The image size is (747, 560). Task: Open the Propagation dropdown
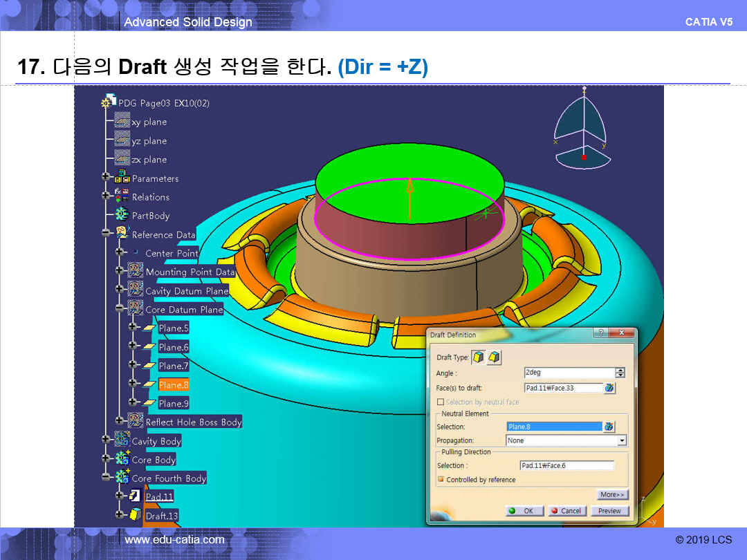622,440
